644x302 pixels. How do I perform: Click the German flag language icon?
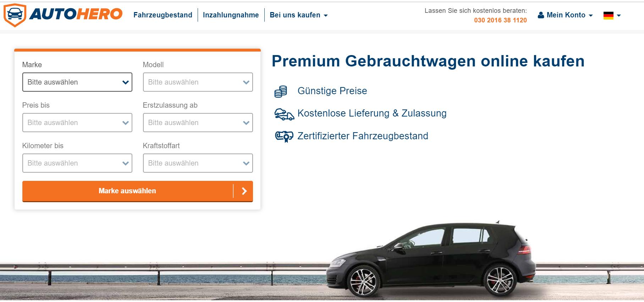(x=608, y=15)
